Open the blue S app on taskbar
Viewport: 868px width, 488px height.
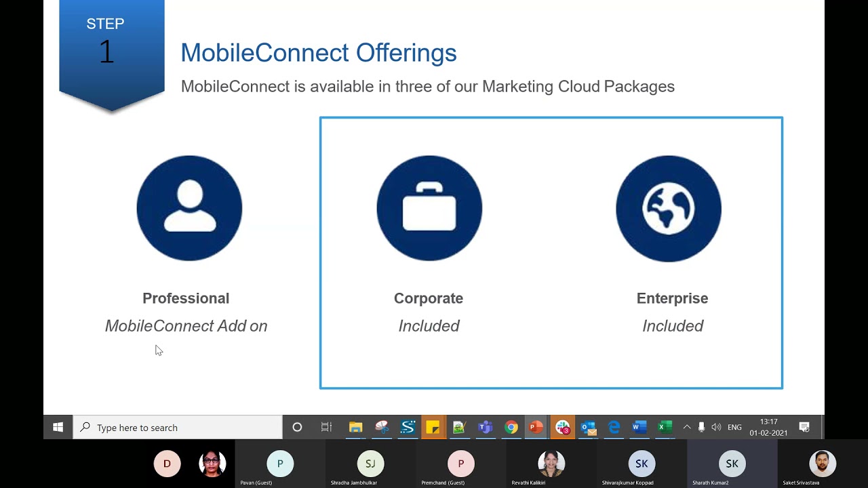408,427
